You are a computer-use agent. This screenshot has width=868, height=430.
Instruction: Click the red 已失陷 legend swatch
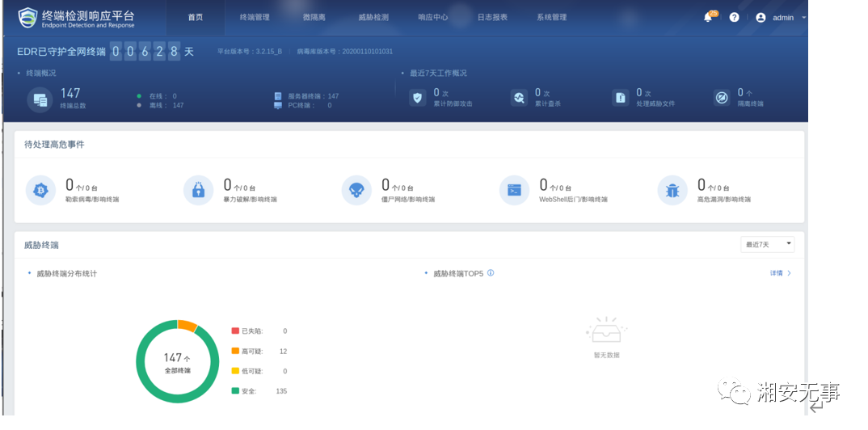click(x=235, y=331)
